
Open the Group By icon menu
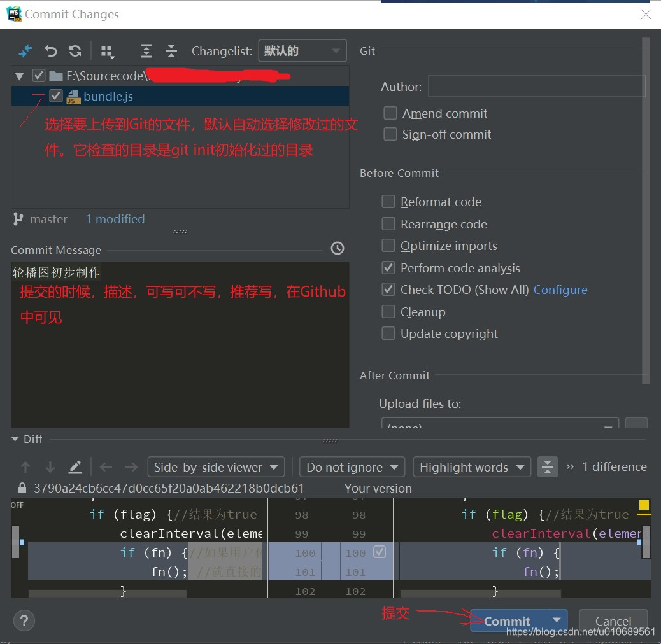108,52
